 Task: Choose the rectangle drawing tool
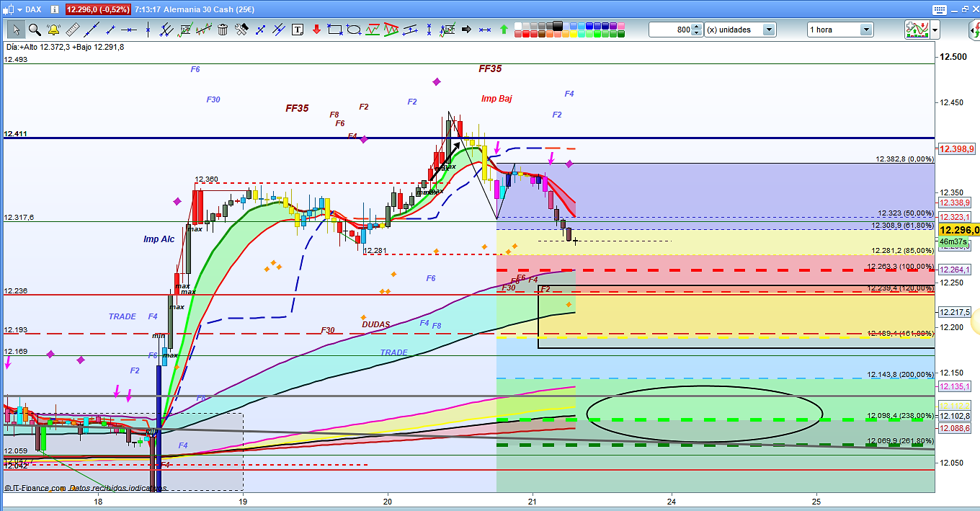(334, 30)
